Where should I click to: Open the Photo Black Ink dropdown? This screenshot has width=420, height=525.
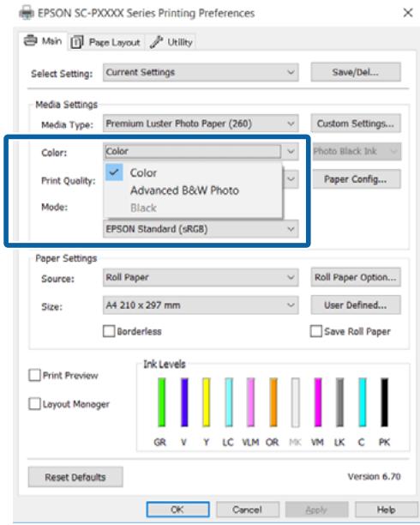357,151
